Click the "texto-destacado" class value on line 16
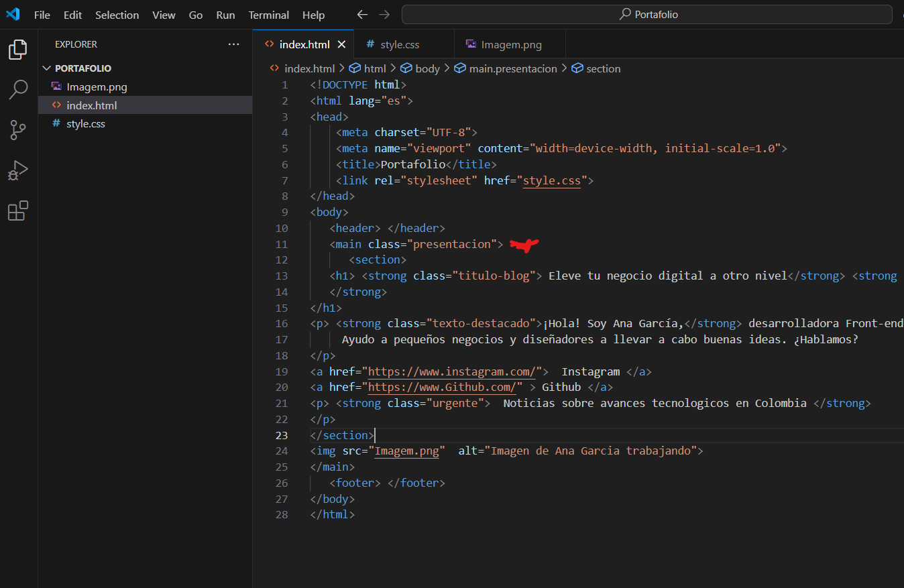 point(481,323)
